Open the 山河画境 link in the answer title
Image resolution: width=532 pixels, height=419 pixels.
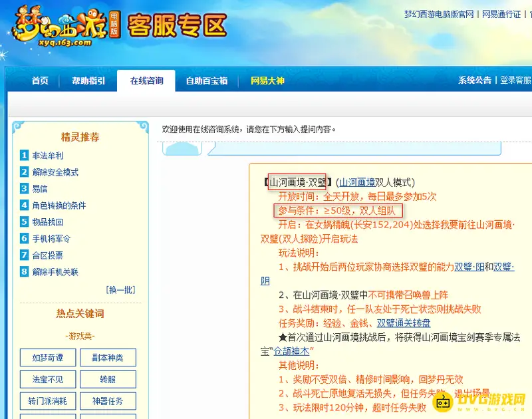(357, 182)
